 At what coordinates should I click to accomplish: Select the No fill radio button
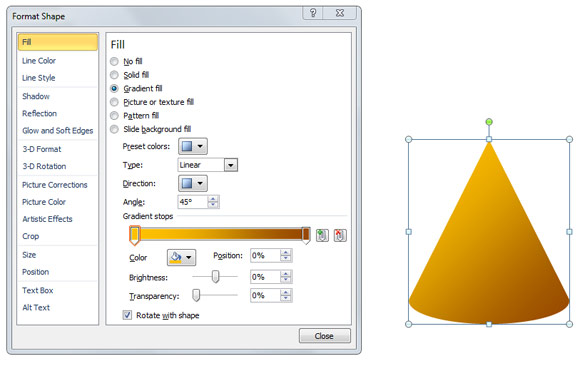pyautogui.click(x=114, y=61)
